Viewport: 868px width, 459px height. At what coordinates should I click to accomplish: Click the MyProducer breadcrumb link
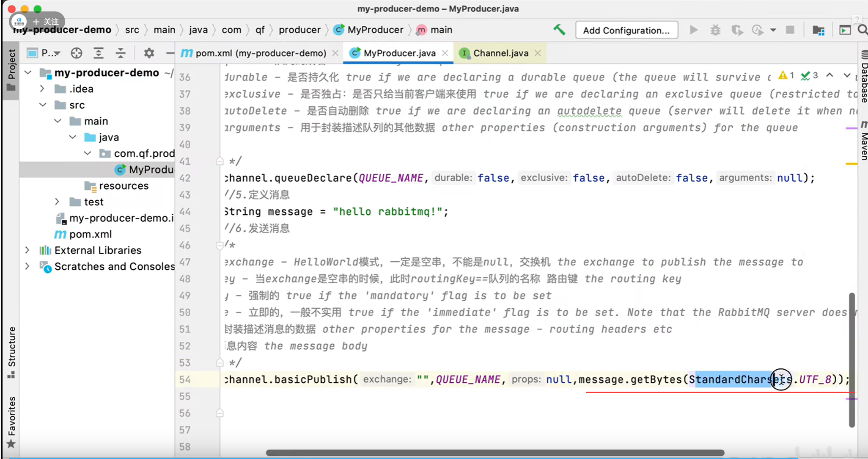point(375,30)
